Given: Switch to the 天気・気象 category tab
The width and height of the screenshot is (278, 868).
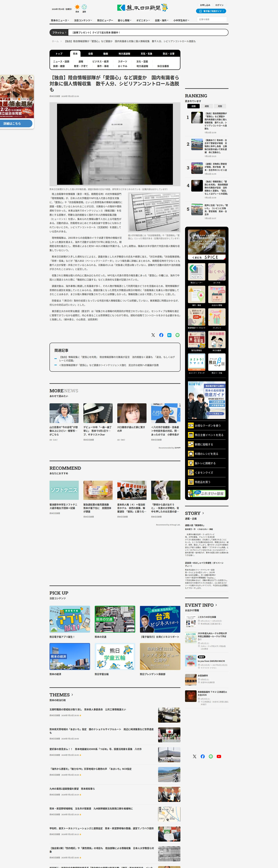Looking at the screenshot, I should [146, 54].
